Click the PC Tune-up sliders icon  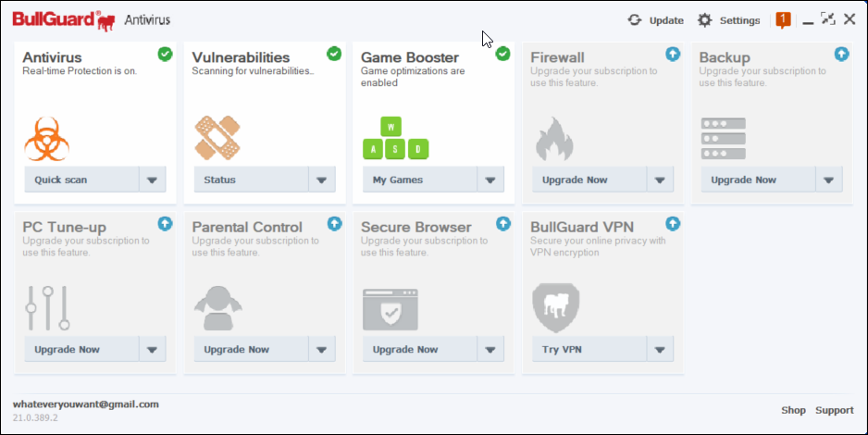47,308
